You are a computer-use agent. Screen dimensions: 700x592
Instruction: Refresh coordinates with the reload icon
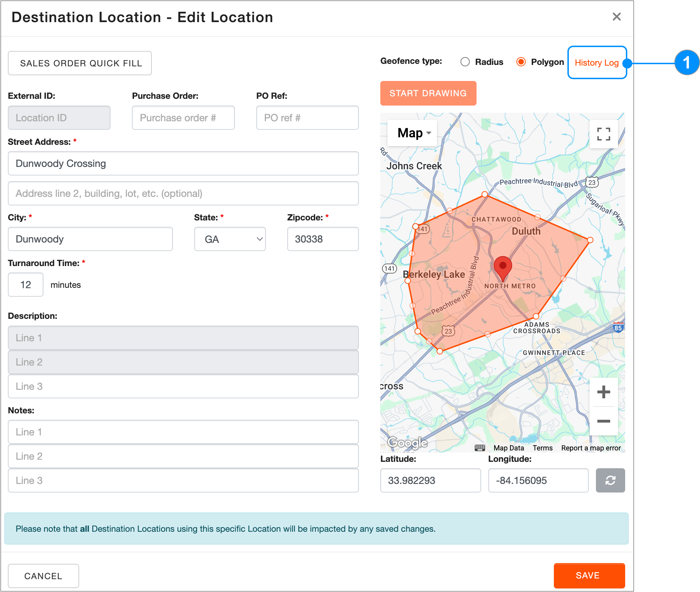pyautogui.click(x=610, y=480)
